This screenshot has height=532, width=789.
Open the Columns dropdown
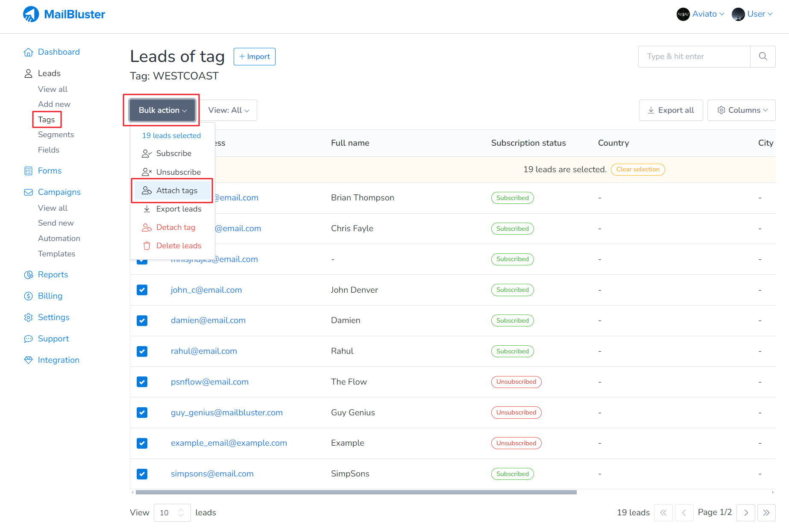pos(742,110)
